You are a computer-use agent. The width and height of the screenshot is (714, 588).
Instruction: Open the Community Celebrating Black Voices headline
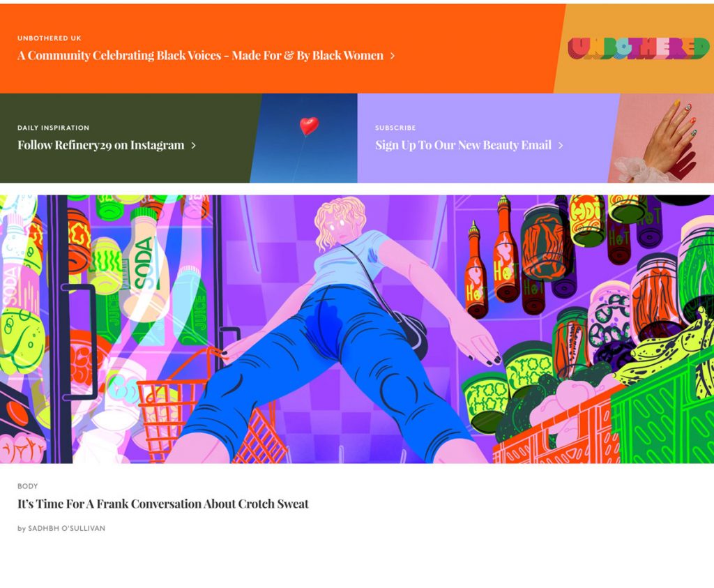pyautogui.click(x=200, y=56)
